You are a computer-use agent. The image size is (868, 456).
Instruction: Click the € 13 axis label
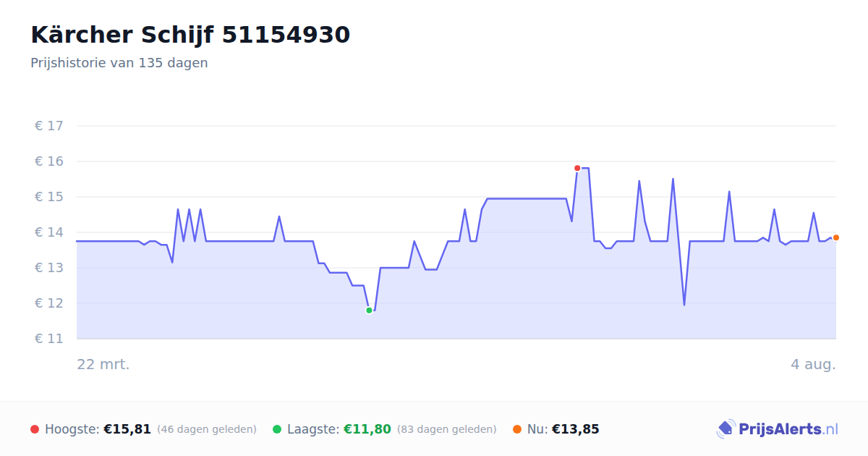(49, 268)
